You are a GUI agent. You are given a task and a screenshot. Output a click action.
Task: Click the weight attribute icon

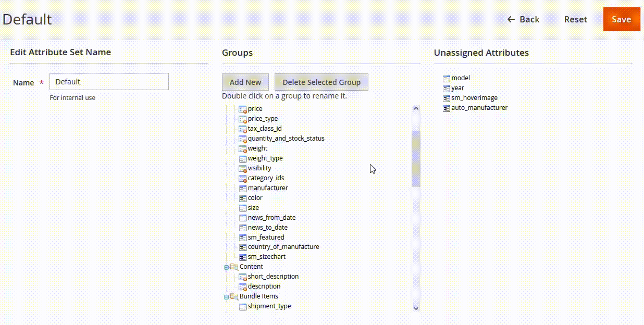click(x=242, y=148)
